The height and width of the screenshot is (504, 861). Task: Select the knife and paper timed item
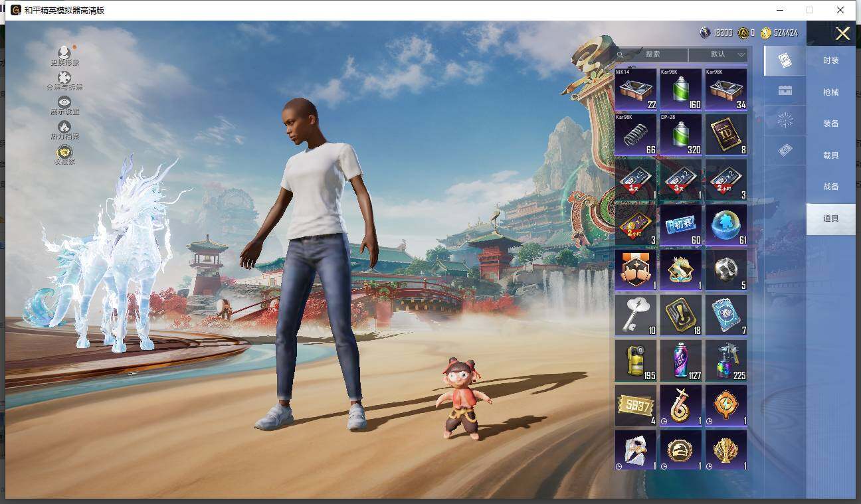[636, 450]
